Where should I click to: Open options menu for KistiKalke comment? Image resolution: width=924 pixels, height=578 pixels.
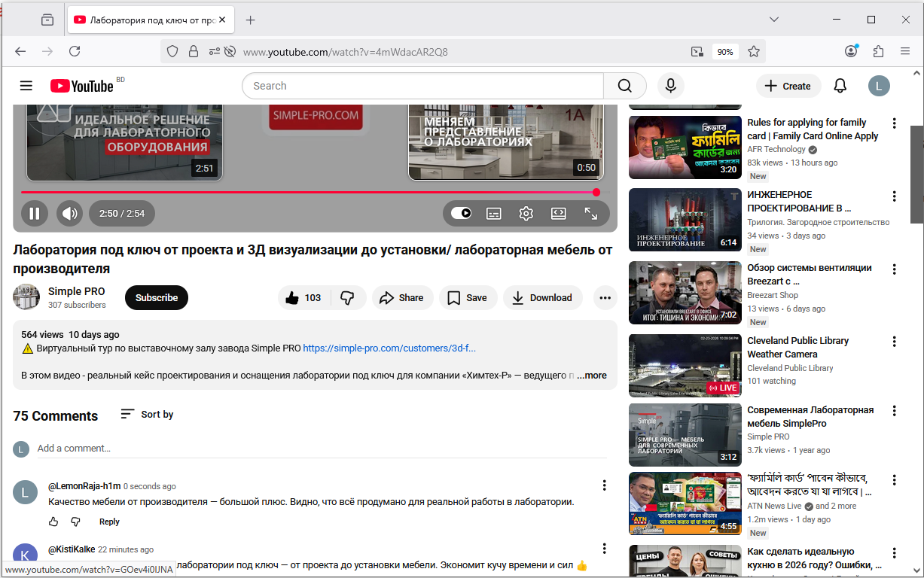coord(604,549)
